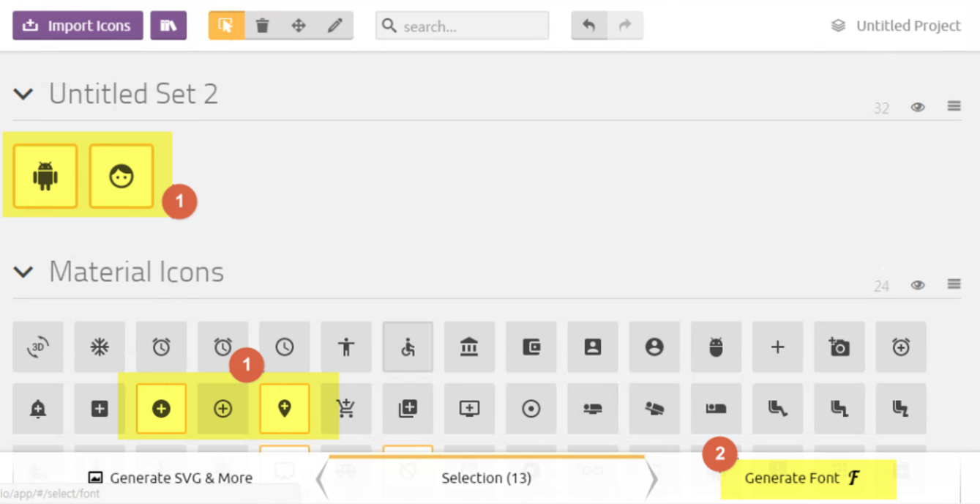Image resolution: width=980 pixels, height=504 pixels.
Task: Toggle visibility of Untitled Set 2
Action: click(x=918, y=107)
